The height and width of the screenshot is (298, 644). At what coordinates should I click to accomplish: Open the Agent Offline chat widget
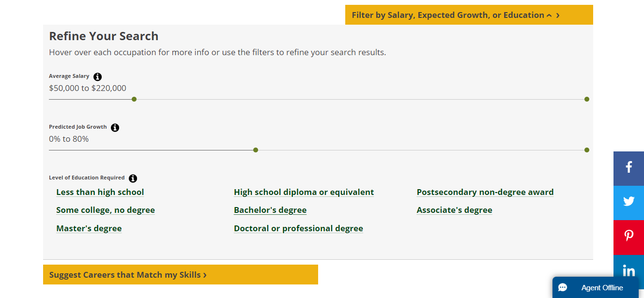pyautogui.click(x=595, y=288)
